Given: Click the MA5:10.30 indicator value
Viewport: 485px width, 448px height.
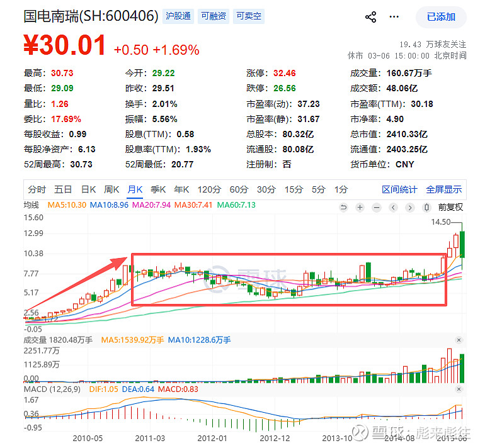Looking at the screenshot, I should [67, 205].
